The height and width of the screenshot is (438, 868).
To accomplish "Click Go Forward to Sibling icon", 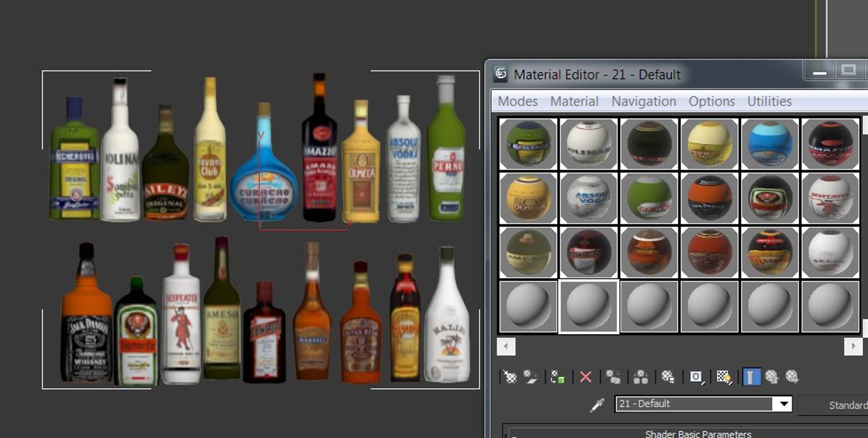I will 792,377.
